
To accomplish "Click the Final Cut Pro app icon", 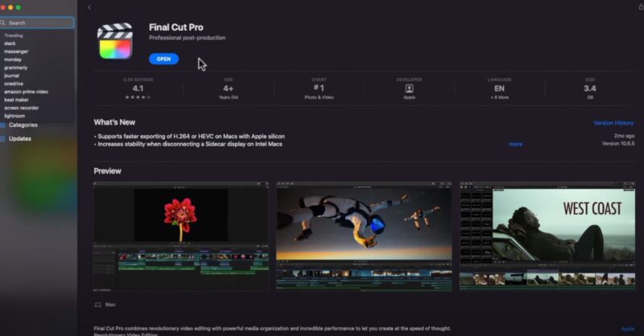I will (x=115, y=42).
